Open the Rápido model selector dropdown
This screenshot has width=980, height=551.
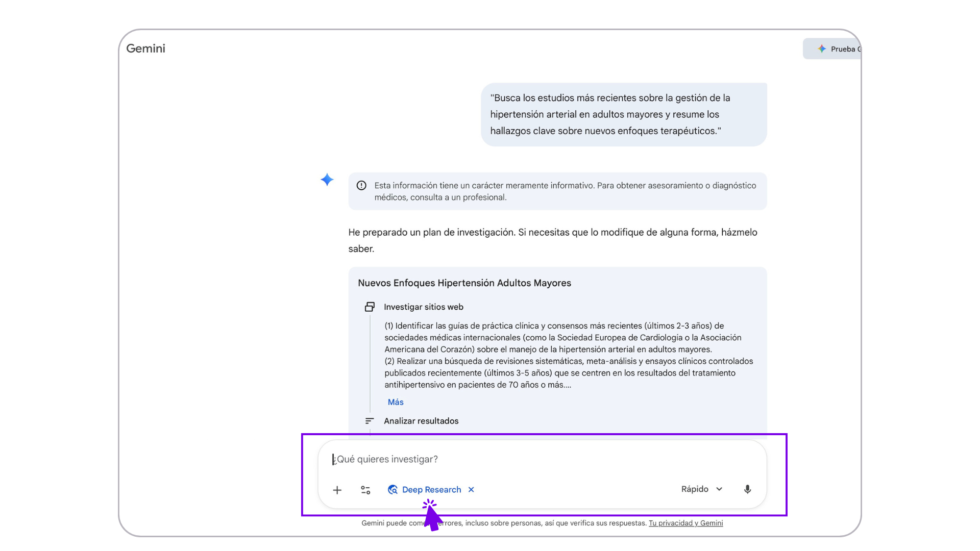[701, 489]
